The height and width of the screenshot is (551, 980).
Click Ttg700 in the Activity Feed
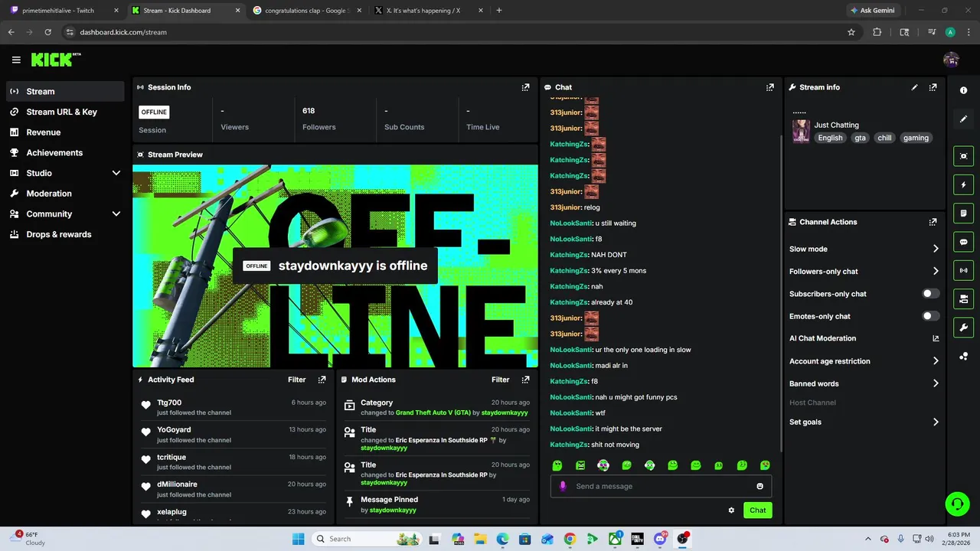pyautogui.click(x=169, y=403)
